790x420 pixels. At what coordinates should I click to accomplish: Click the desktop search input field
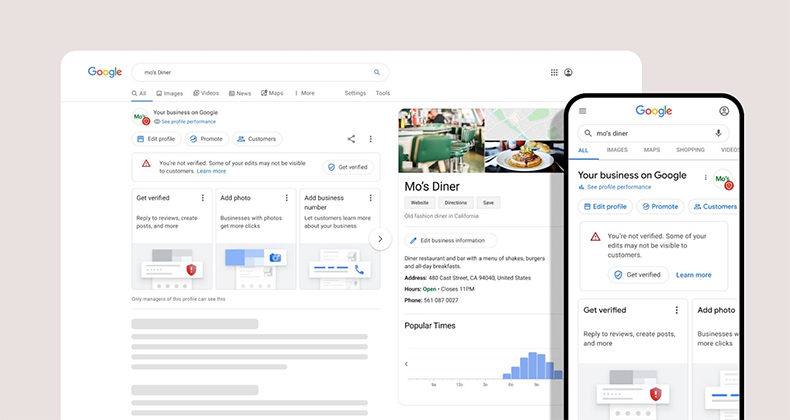coord(260,73)
